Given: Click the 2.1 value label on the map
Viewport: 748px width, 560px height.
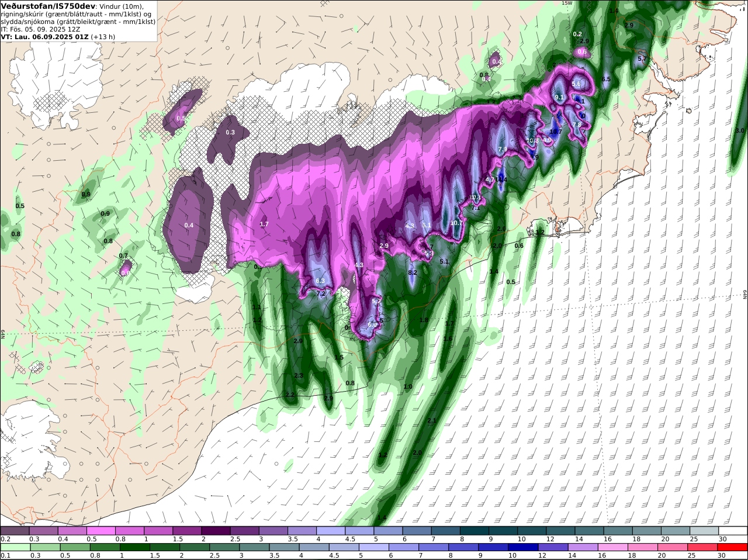Looking at the screenshot, I should pyautogui.click(x=432, y=421).
